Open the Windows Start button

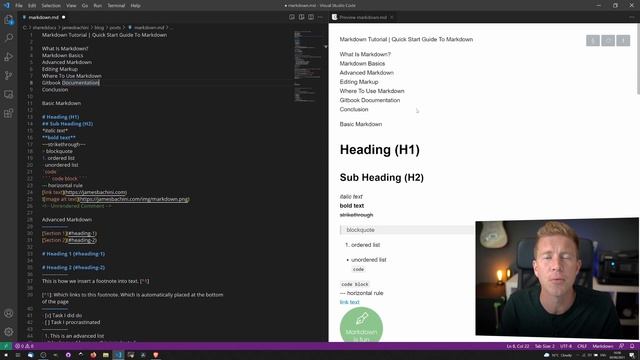click(x=6, y=355)
